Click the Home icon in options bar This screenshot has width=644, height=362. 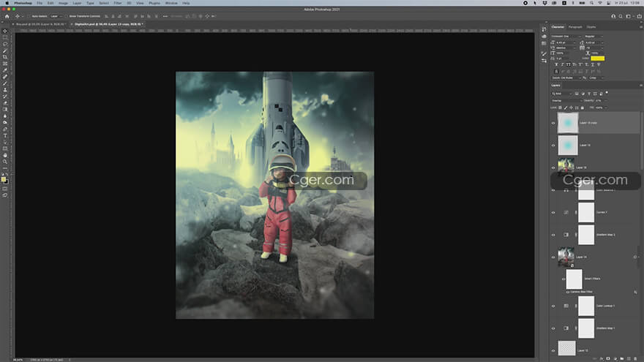7,16
